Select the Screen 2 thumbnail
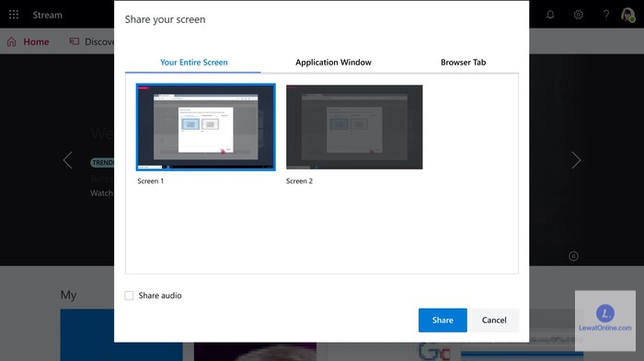This screenshot has height=361, width=644. click(354, 127)
